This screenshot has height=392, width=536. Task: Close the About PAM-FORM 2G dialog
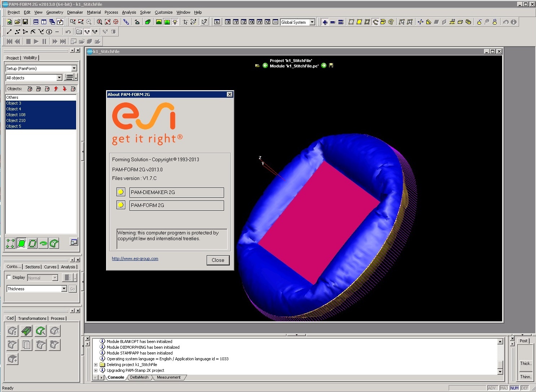[x=218, y=260]
